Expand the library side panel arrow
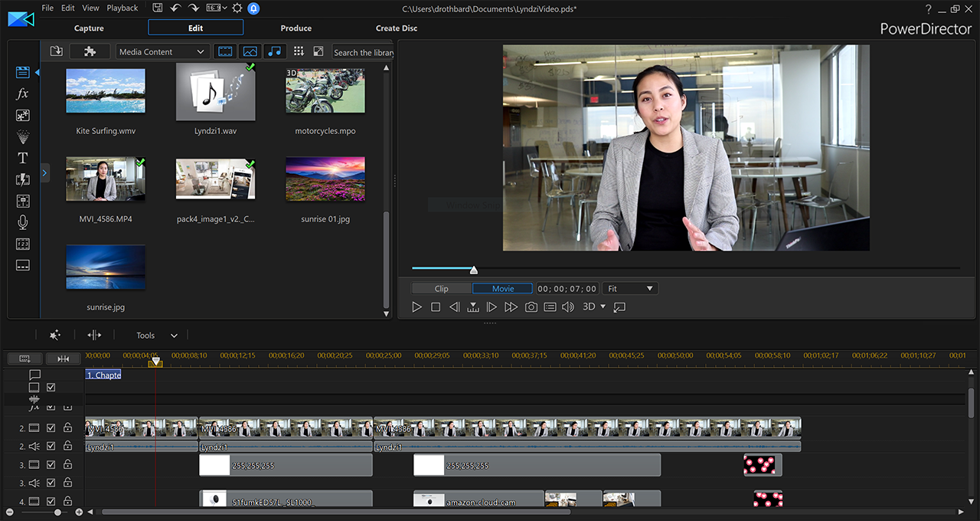980x521 pixels. tap(44, 173)
